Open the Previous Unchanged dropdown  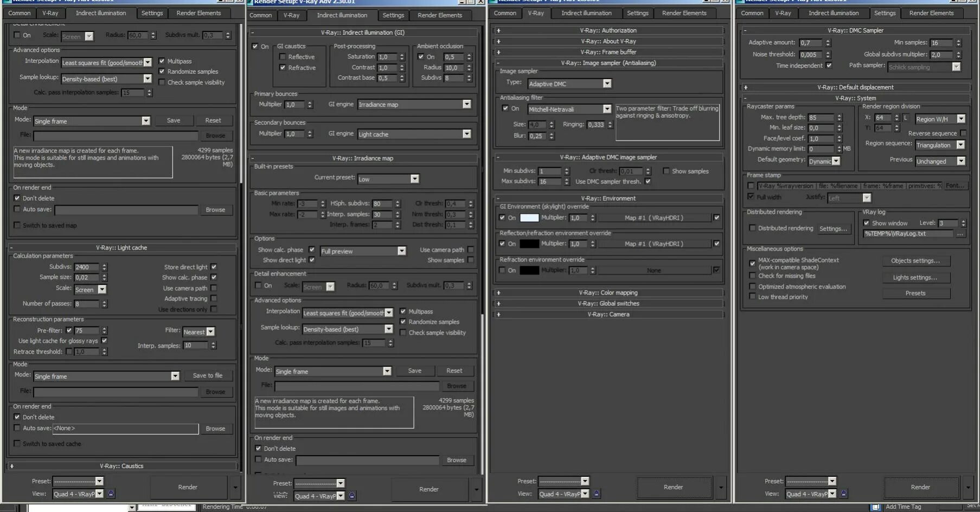(940, 161)
